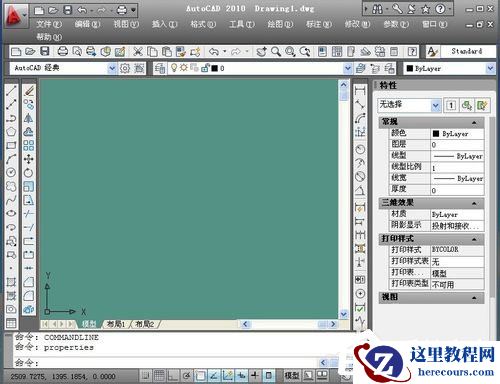Select the Spline draw tool
Viewport: 500px width, 384px height.
click(11, 200)
